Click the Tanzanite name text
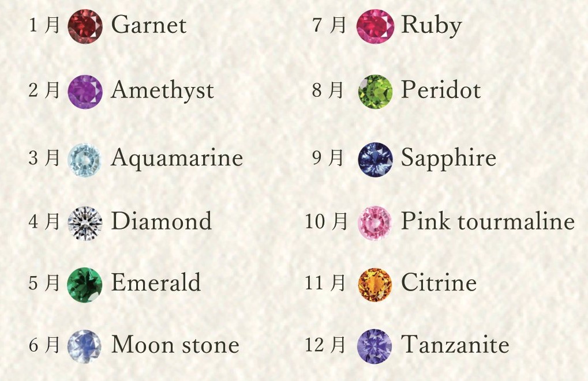The height and width of the screenshot is (381, 588). (455, 344)
